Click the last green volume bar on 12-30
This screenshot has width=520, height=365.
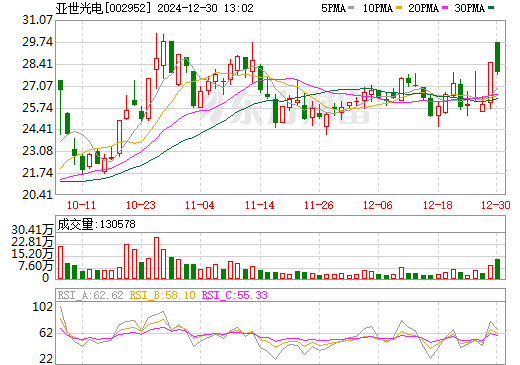click(x=497, y=269)
